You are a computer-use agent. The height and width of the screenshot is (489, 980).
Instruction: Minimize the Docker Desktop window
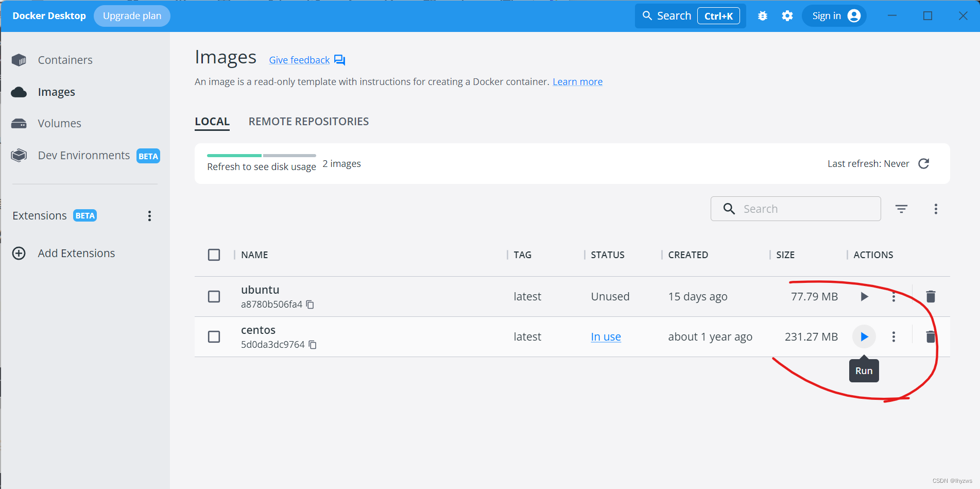point(892,16)
